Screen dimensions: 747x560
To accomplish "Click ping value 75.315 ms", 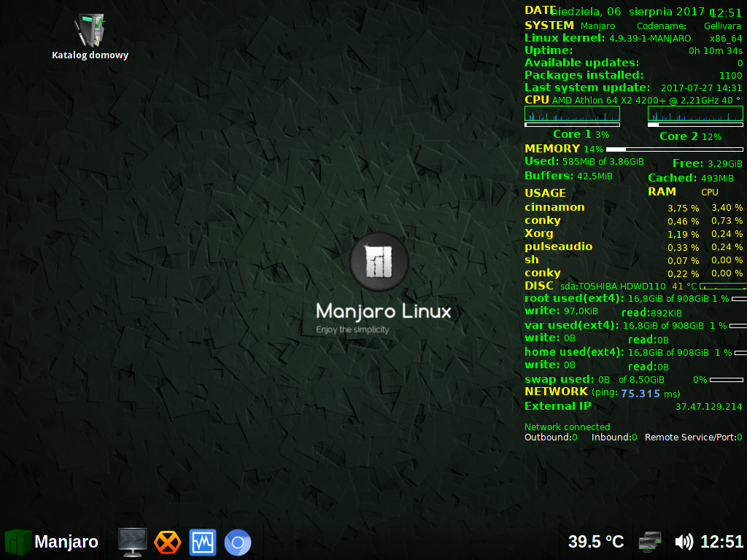I will (x=650, y=394).
